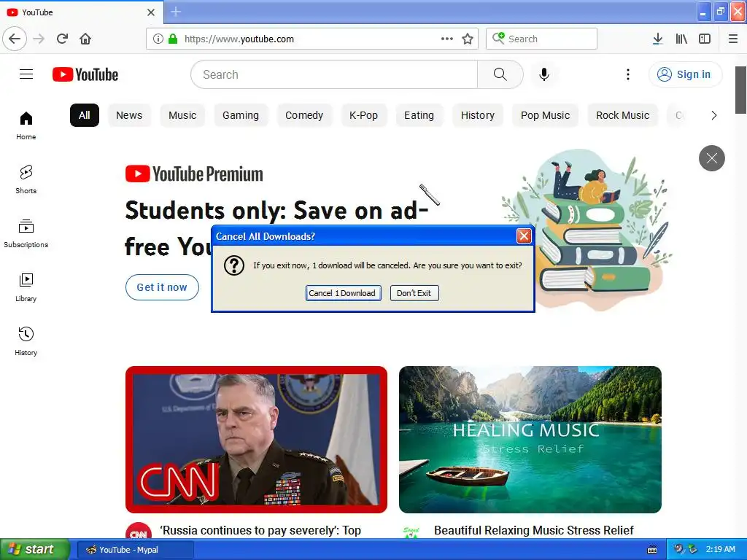Select the Music category chip
Viewport: 747px width, 560px height.
[x=182, y=115]
